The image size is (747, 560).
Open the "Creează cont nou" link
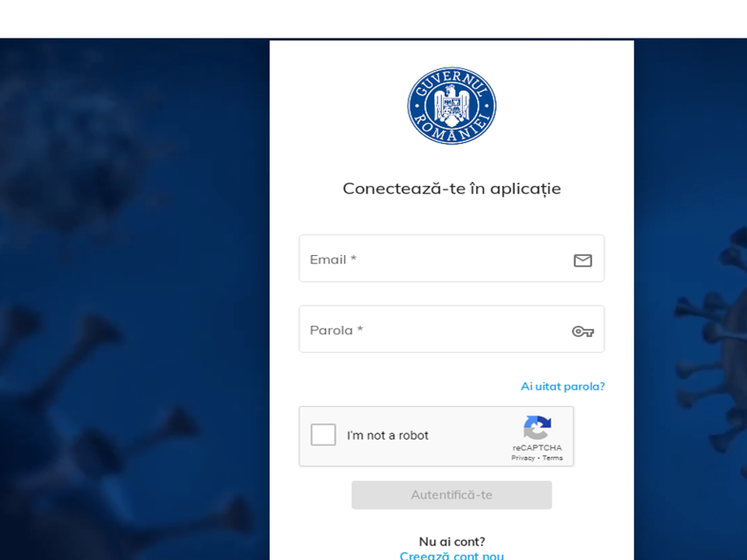[451, 555]
